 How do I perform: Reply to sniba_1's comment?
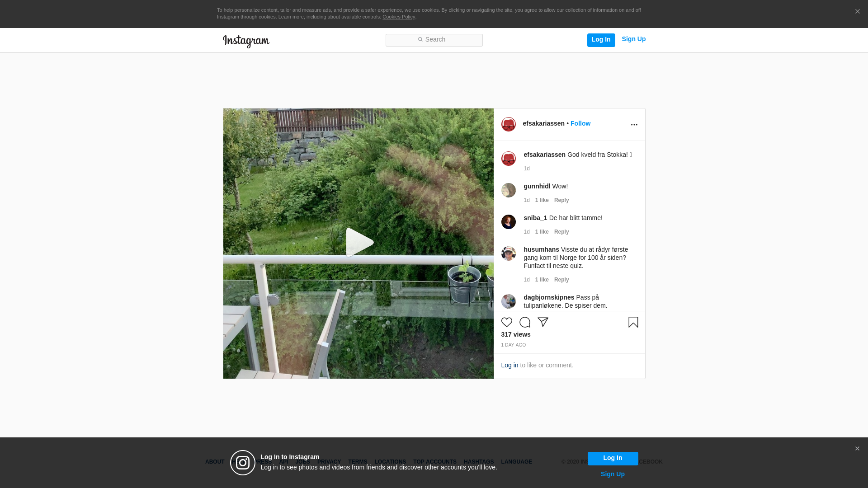(561, 232)
